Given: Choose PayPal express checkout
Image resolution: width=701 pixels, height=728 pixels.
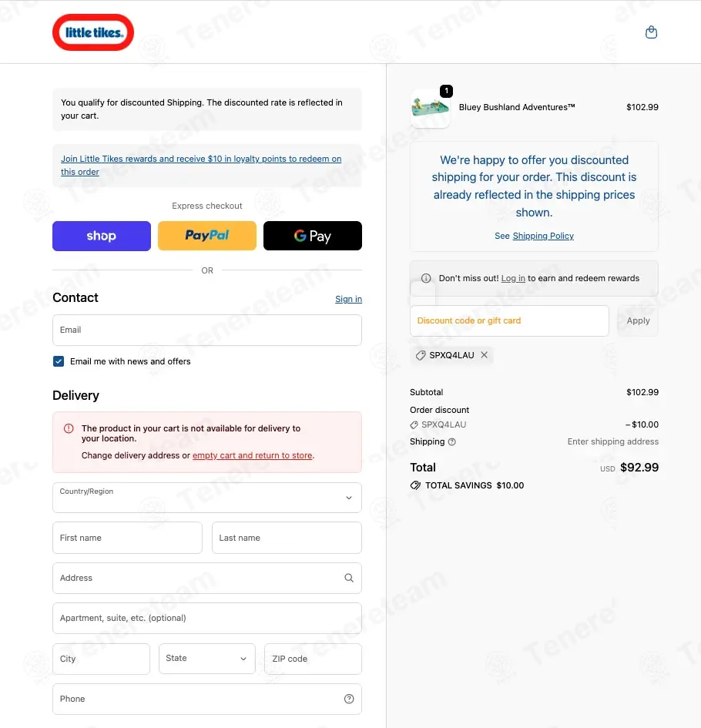Looking at the screenshot, I should (207, 236).
